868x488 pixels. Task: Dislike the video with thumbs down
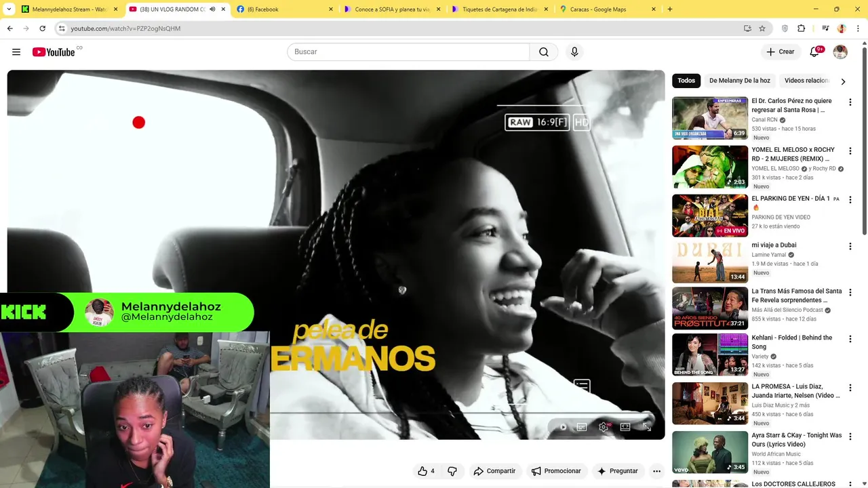pyautogui.click(x=452, y=471)
